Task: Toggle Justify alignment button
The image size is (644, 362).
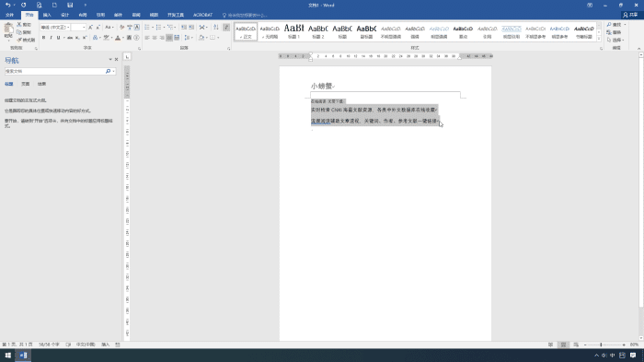Action: (x=169, y=38)
